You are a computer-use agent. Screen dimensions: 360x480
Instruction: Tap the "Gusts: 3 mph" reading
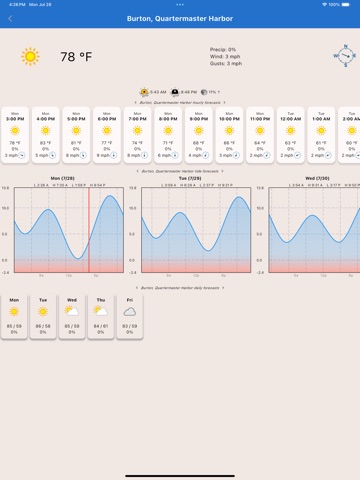(226, 63)
